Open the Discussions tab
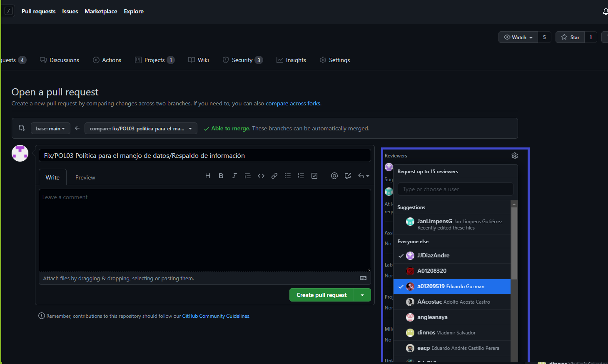 60,60
